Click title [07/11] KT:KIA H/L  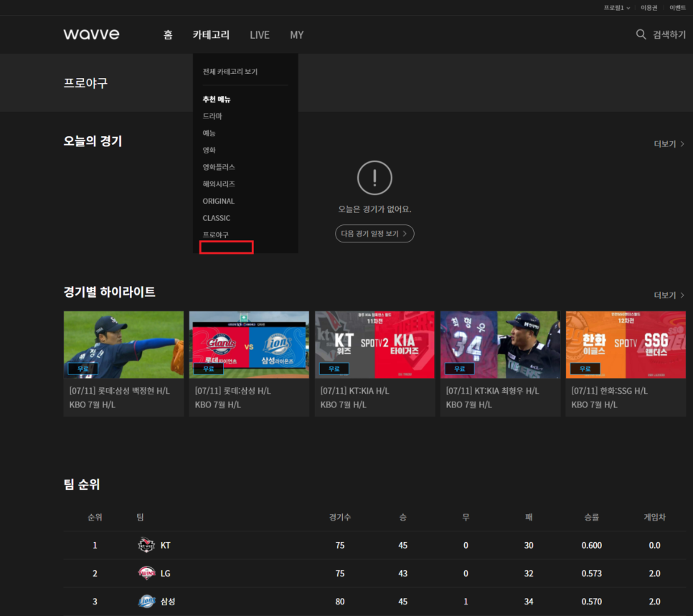355,391
